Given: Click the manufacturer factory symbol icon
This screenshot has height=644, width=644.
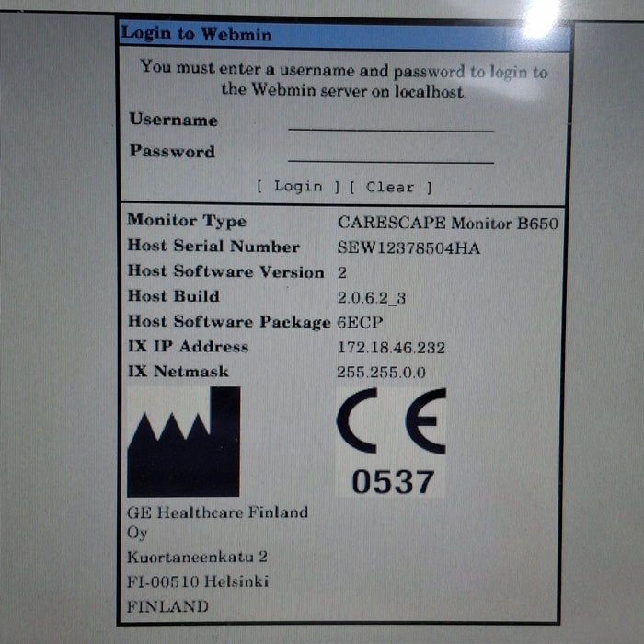Looking at the screenshot, I should coord(184,442).
